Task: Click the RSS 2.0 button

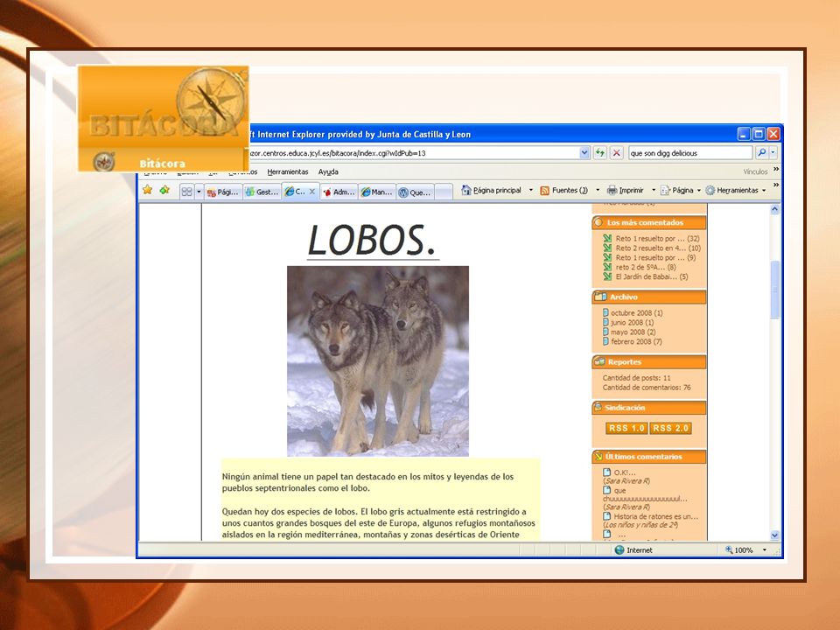Action: pos(670,428)
